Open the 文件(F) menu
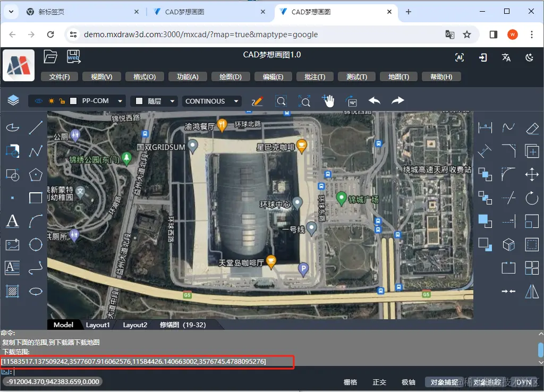Screen dimensions: 544x392 pos(59,76)
